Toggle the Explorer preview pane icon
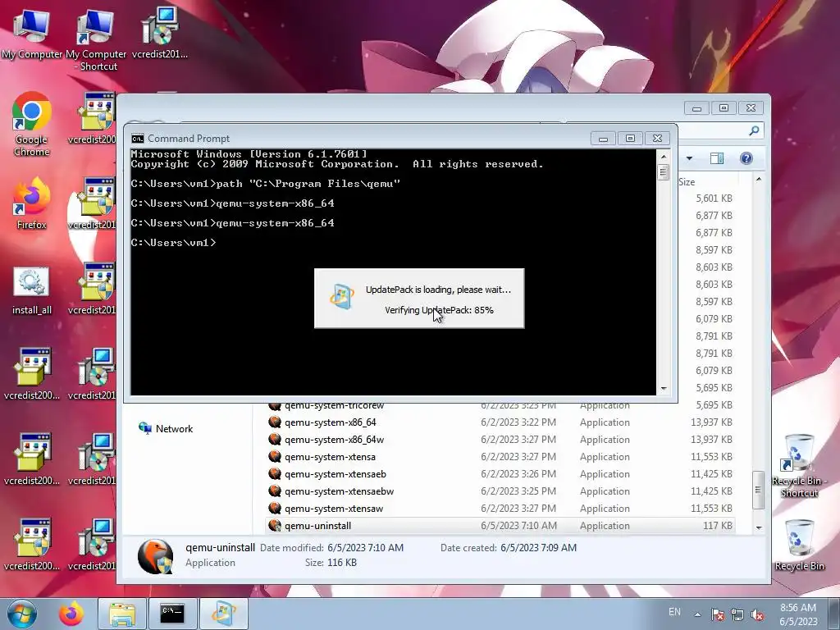The height and width of the screenshot is (630, 840). [x=717, y=158]
